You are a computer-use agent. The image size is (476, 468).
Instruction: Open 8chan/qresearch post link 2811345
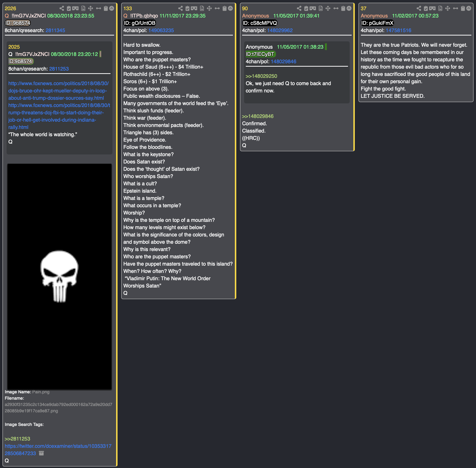[x=55, y=30]
